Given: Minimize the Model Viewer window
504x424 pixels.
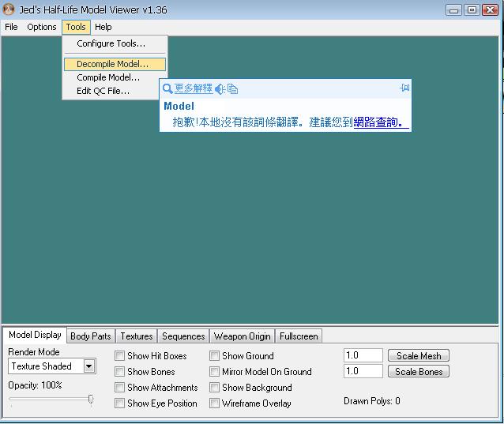Looking at the screenshot, I should [x=454, y=10].
